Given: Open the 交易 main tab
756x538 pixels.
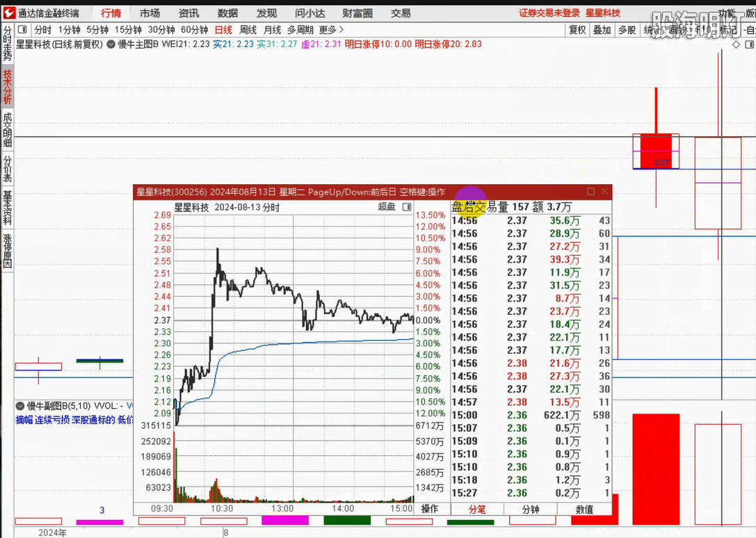Looking at the screenshot, I should [x=401, y=13].
